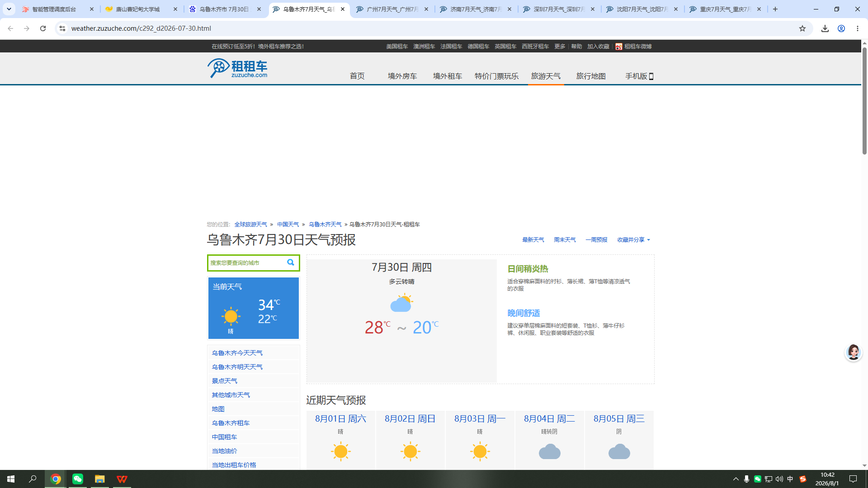868x488 pixels.
Task: Click the city search magnifier icon
Action: click(x=291, y=263)
